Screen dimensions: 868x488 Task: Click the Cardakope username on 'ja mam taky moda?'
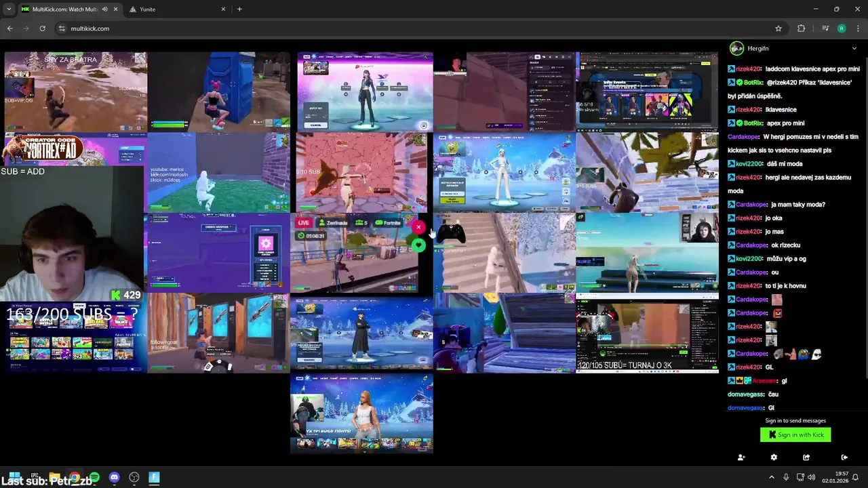click(x=751, y=205)
